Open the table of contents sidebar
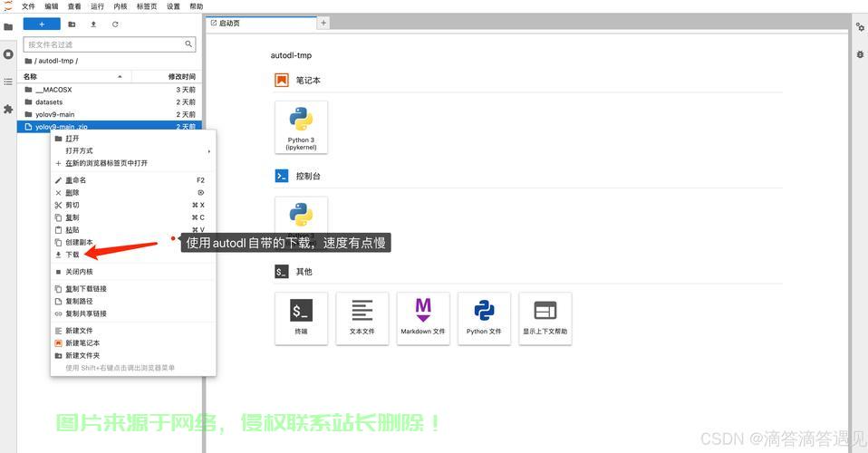The image size is (868, 453). (x=8, y=82)
